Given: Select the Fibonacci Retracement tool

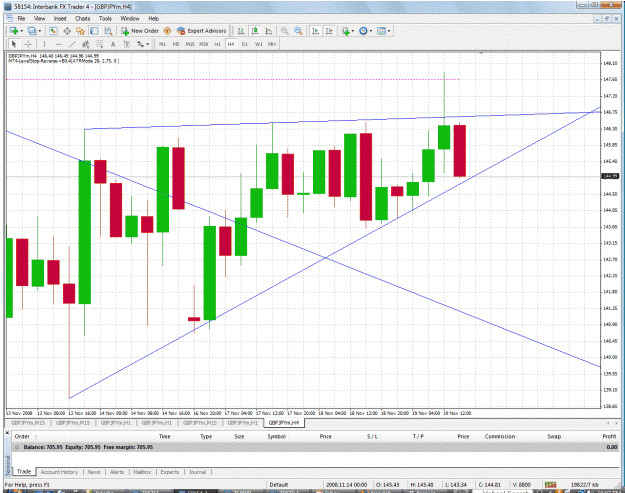Looking at the screenshot, I should coord(99,44).
